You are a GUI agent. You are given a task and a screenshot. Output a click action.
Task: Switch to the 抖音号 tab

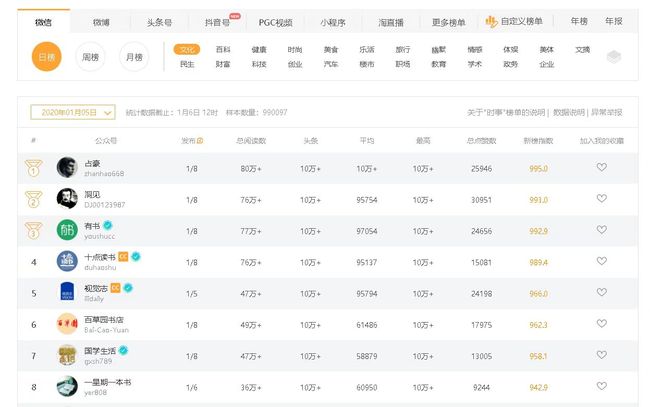[217, 22]
